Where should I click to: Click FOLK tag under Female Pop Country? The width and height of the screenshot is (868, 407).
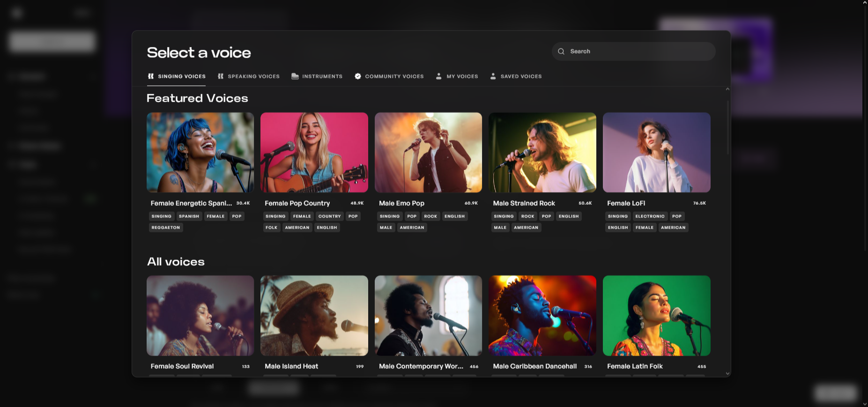tap(272, 228)
